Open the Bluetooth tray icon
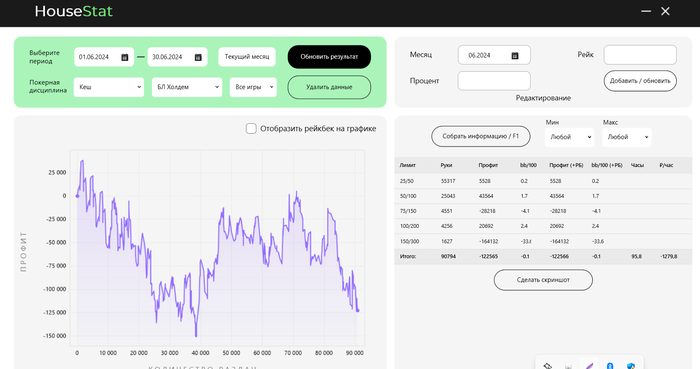This screenshot has width=700, height=369. click(x=610, y=366)
